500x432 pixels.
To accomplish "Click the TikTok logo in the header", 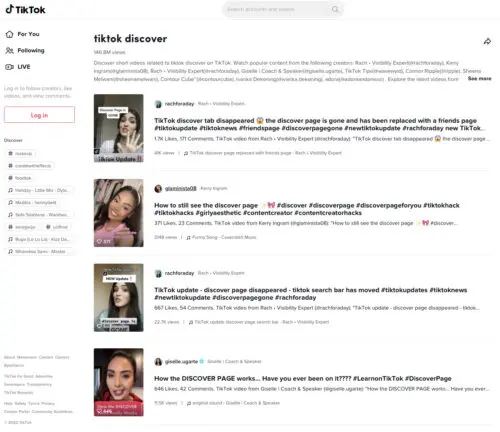I will 25,9.
